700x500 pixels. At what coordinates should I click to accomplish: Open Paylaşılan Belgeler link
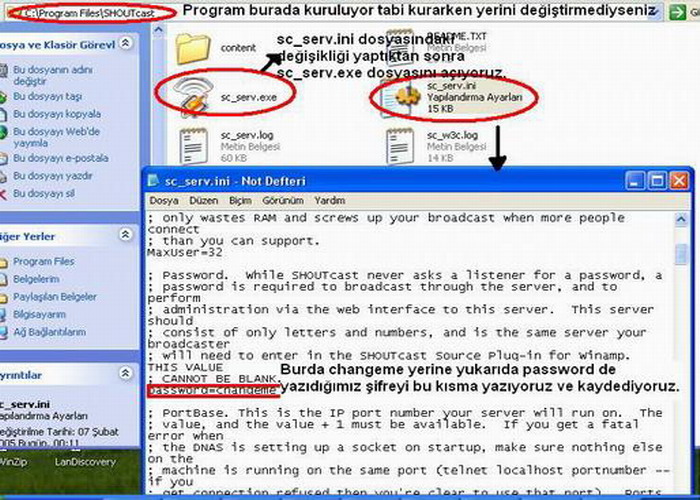click(x=54, y=297)
